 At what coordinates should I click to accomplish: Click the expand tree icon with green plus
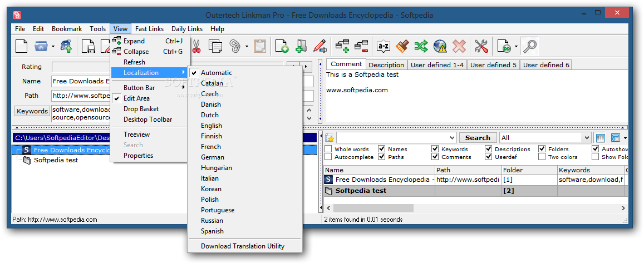pos(342,46)
